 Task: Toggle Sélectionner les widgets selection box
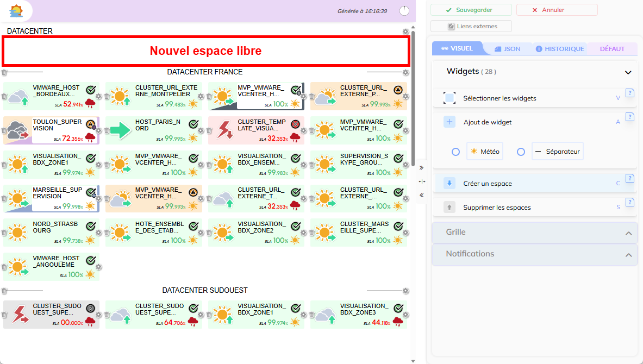click(x=450, y=98)
